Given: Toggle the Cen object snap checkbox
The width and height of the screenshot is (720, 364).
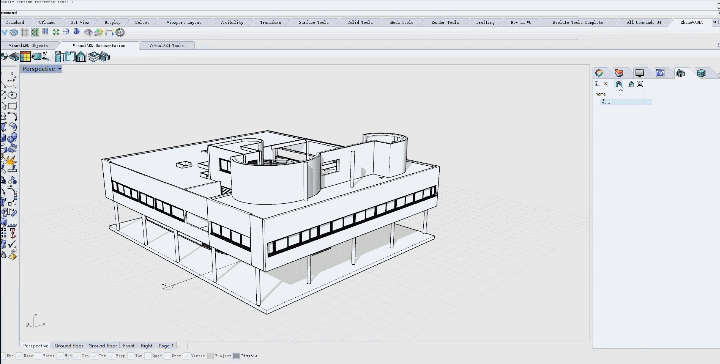Looking at the screenshot, I should (77, 356).
